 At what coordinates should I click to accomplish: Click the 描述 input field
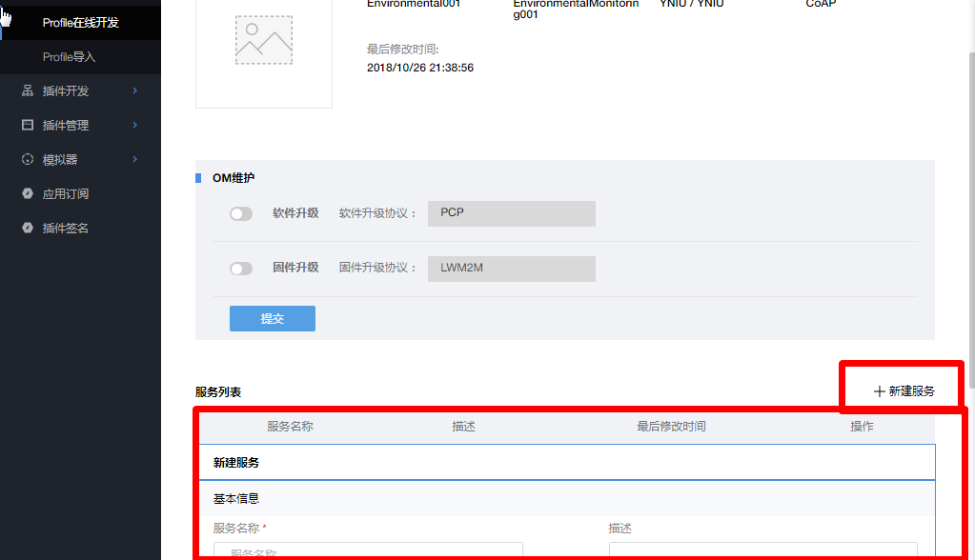pos(762,552)
